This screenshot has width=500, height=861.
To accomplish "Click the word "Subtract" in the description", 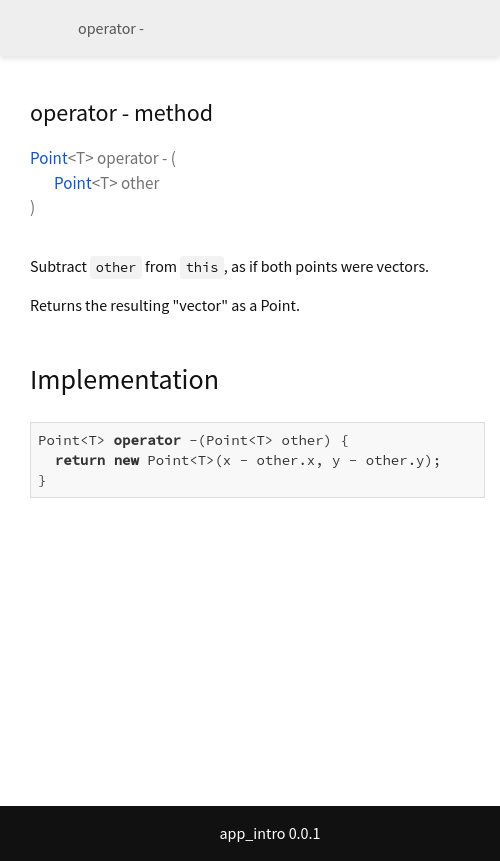I will pos(58,267).
